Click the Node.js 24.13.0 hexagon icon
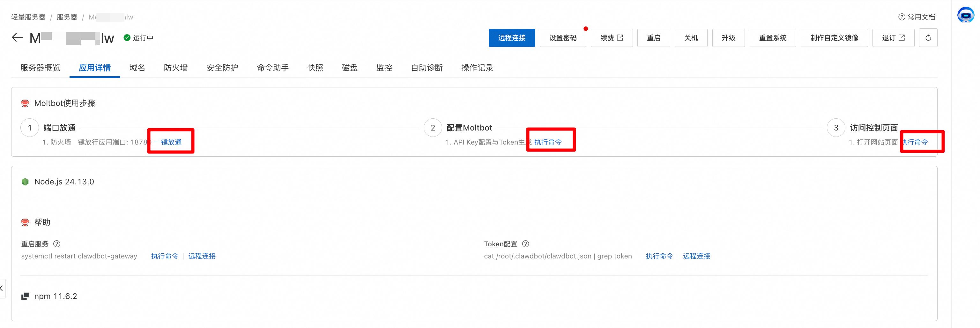Viewport: 980px width, 328px height. (x=25, y=182)
